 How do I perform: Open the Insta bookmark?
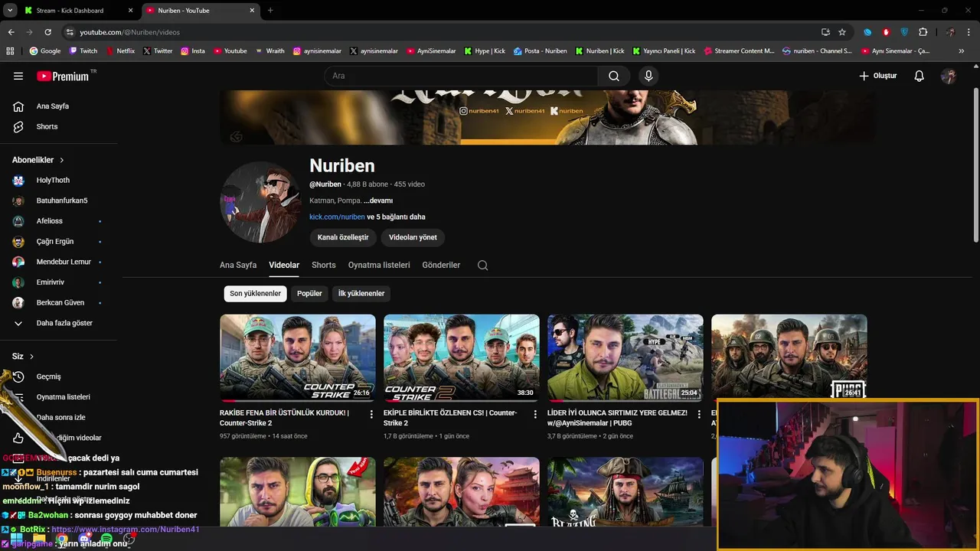coord(193,51)
